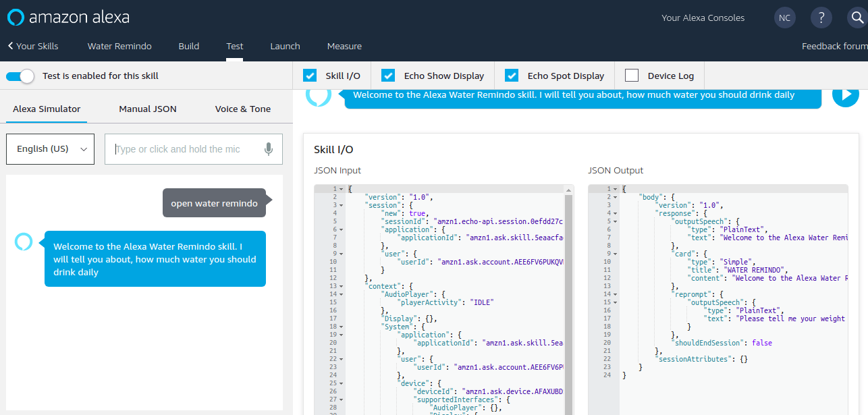The image size is (868, 415).
Task: Collapse the body block in JSON Output
Action: (x=616, y=197)
